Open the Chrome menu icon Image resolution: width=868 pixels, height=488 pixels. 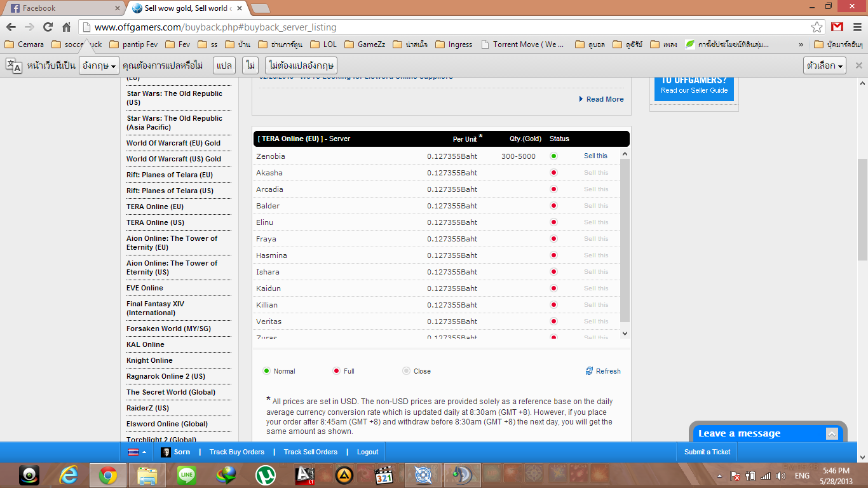click(856, 27)
